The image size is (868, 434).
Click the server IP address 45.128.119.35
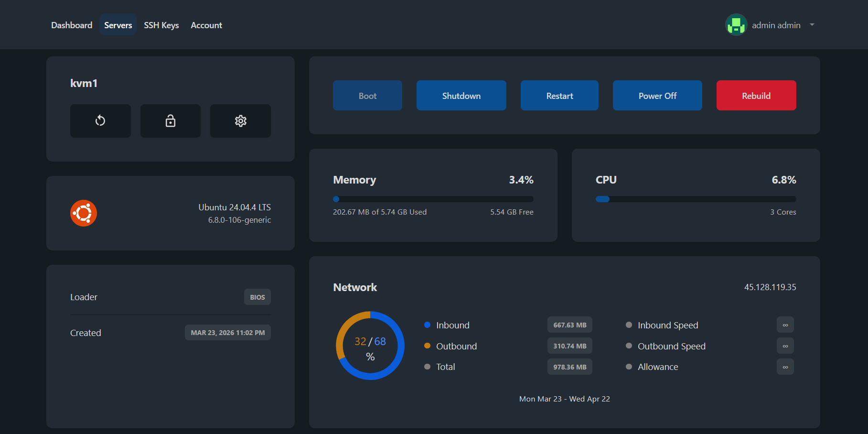(770, 287)
